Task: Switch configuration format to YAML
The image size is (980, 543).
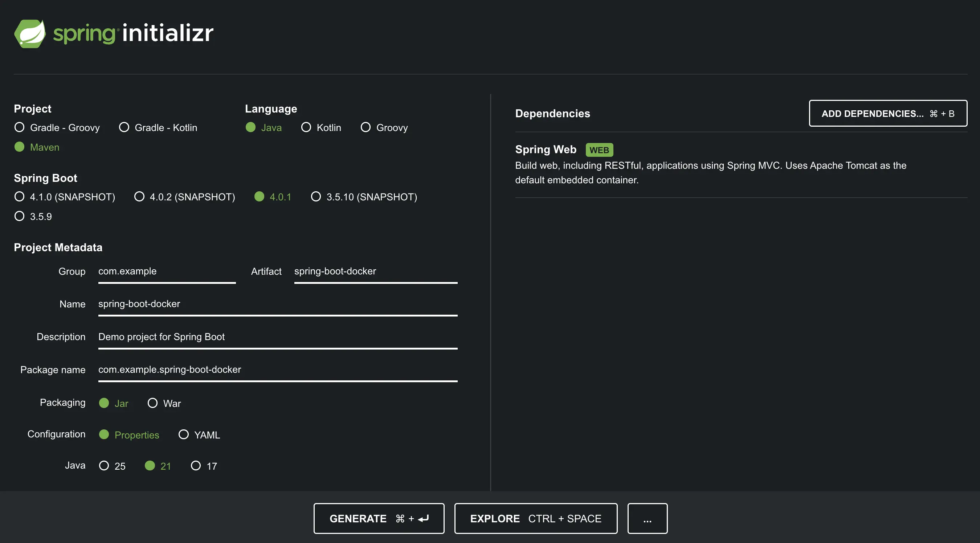Action: click(184, 434)
